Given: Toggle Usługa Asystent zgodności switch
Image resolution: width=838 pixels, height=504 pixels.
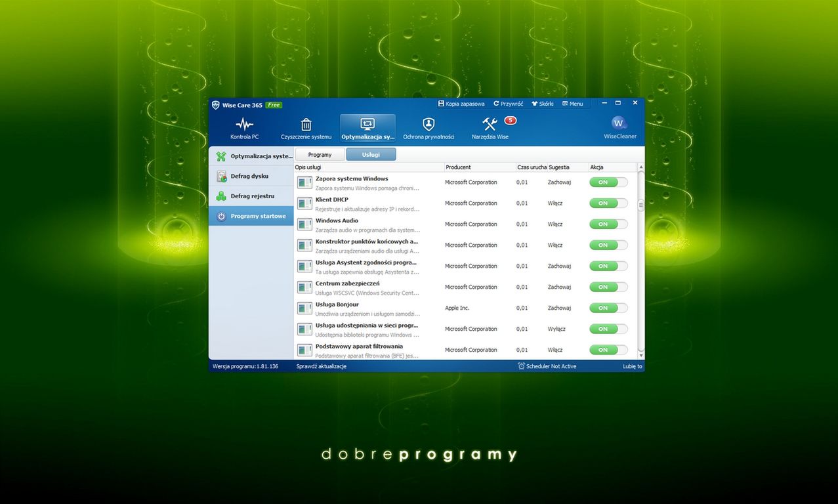Looking at the screenshot, I should 608,266.
